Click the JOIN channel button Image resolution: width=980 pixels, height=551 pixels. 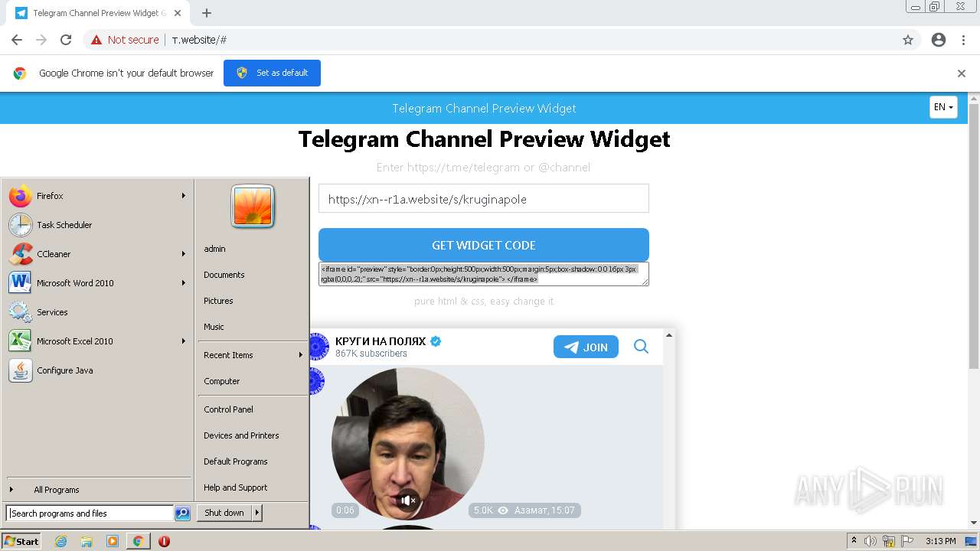[x=586, y=347]
